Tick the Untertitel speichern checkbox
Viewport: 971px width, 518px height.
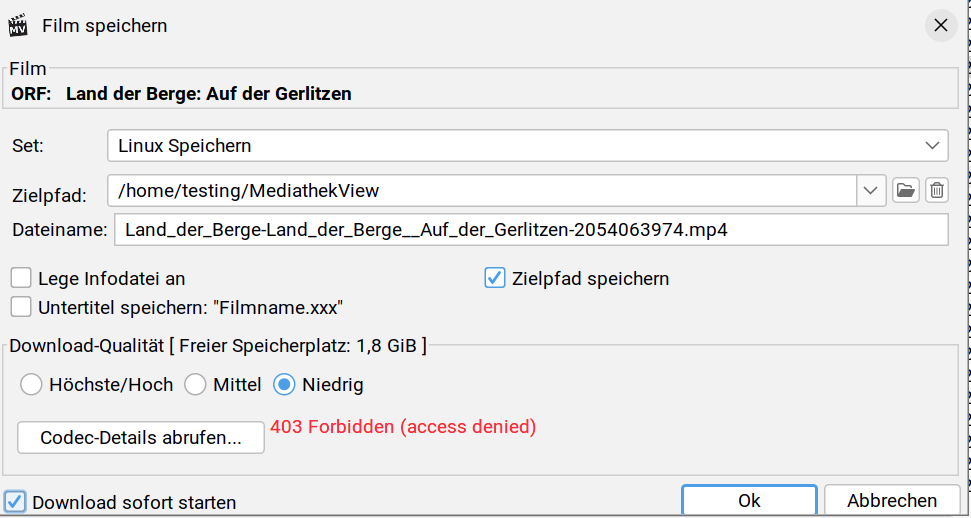click(x=21, y=307)
